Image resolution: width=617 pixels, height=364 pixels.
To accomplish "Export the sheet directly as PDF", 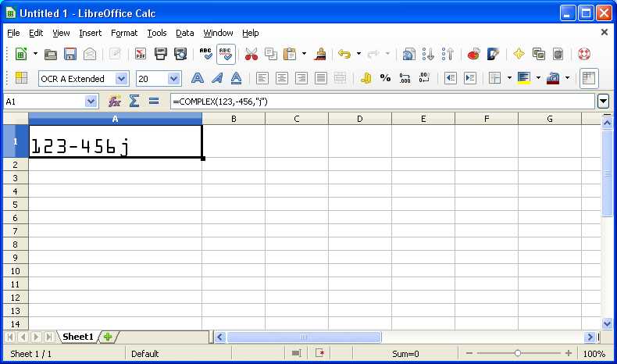I will (141, 54).
